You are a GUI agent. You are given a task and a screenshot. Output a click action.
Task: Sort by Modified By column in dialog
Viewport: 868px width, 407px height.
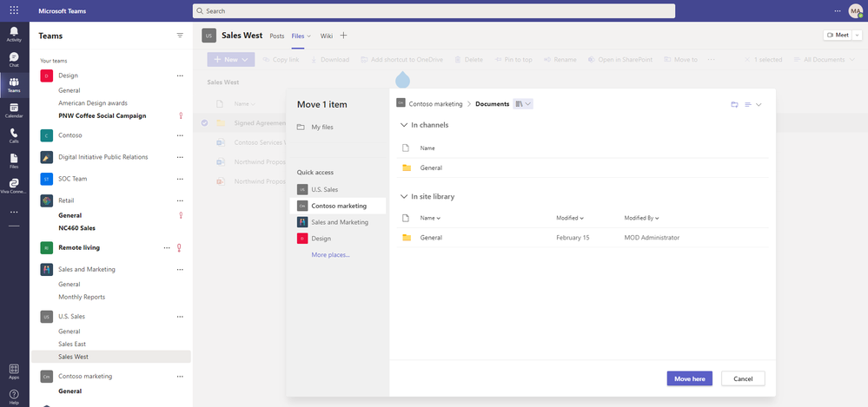(x=641, y=219)
